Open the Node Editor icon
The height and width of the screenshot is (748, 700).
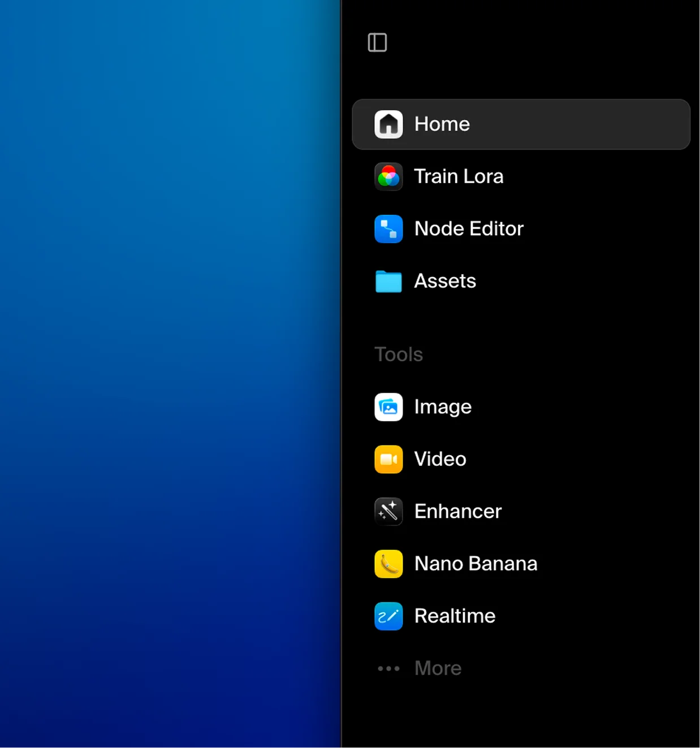coord(388,229)
